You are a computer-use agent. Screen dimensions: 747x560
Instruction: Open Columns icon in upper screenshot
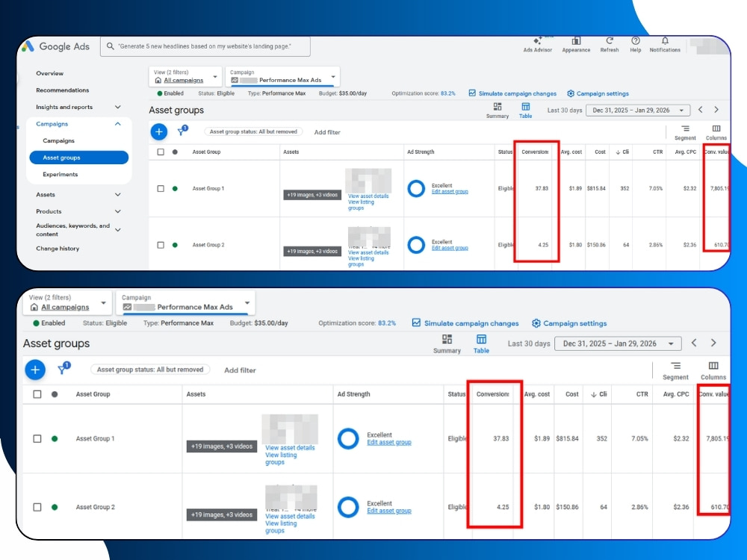click(716, 128)
